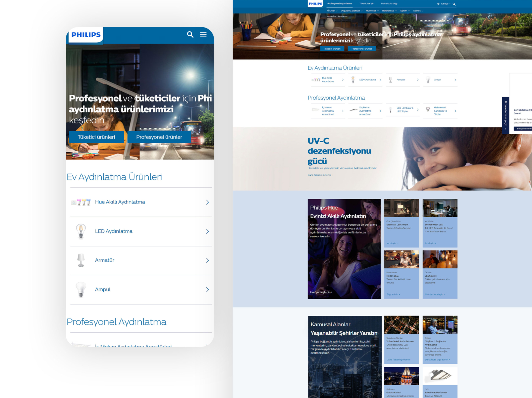Screen dimensions: 532x398
Task: Click the search icon in mobile header
Action: coord(190,34)
